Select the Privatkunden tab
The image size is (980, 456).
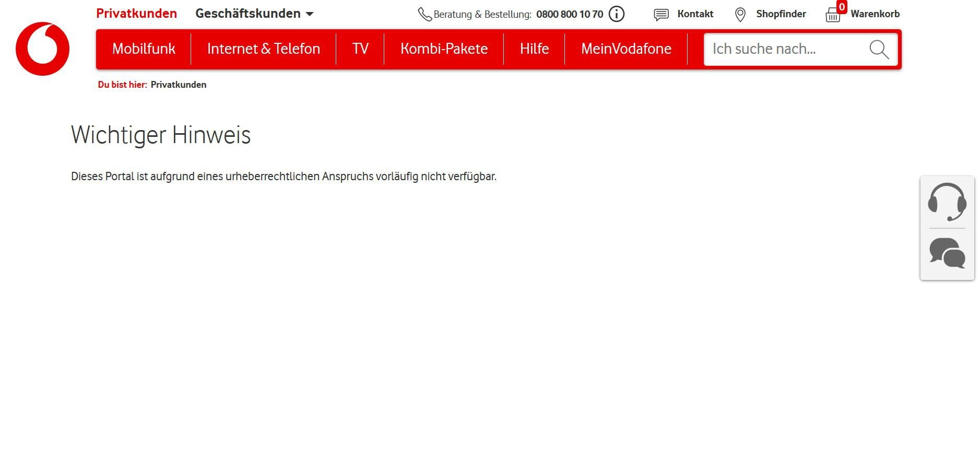point(136,14)
